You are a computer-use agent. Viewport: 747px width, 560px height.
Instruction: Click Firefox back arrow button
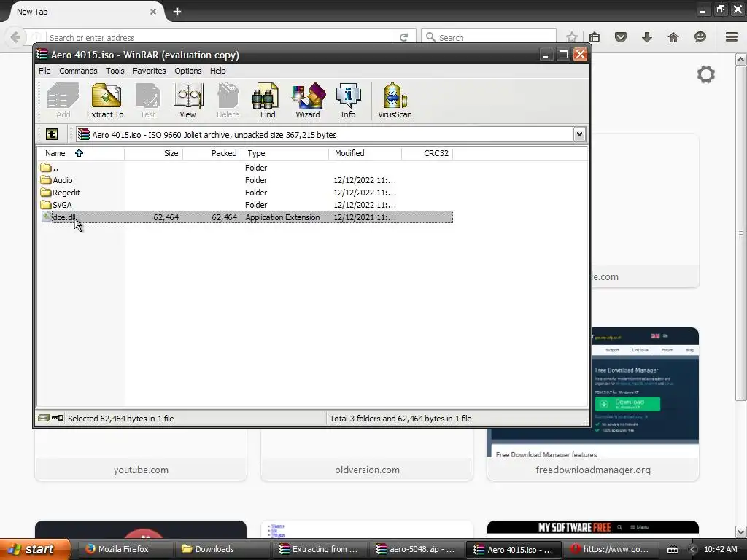point(15,37)
